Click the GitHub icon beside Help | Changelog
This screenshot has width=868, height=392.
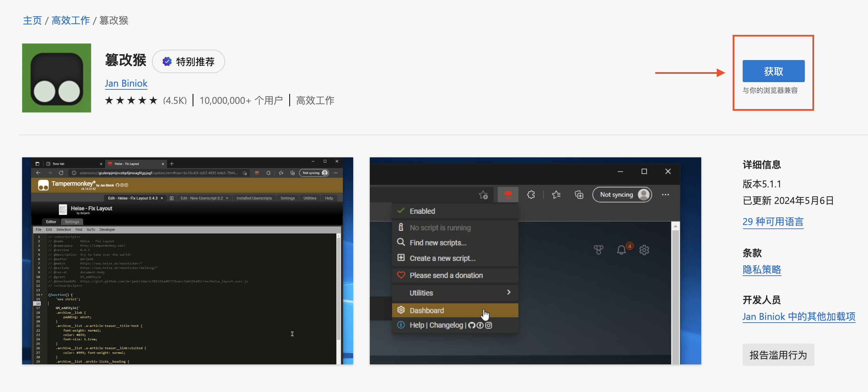(x=472, y=325)
